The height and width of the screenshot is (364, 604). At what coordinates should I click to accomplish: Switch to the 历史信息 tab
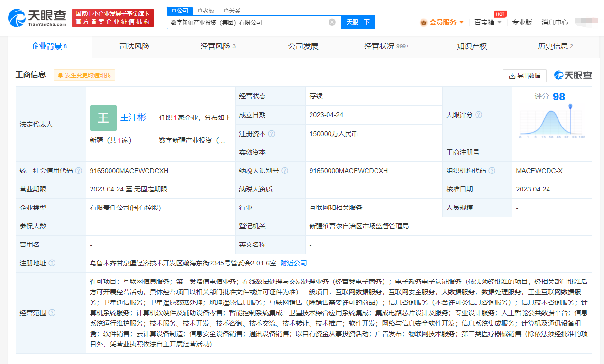click(x=555, y=46)
